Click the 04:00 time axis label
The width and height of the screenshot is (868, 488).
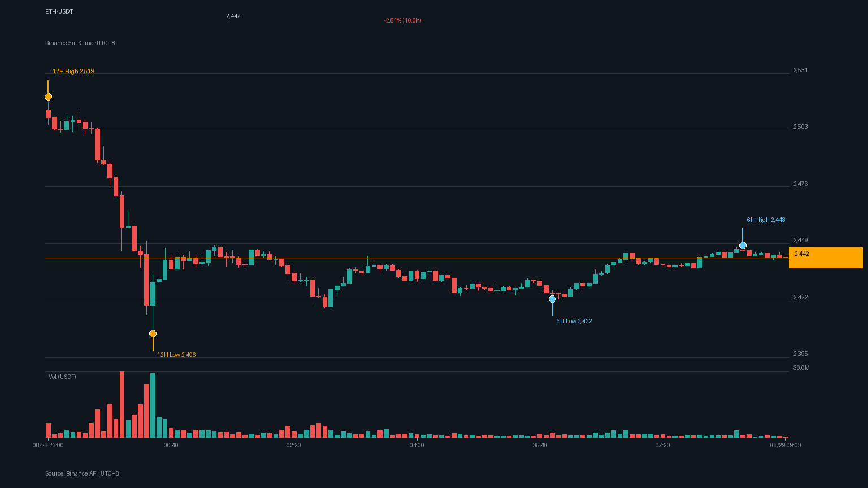coord(416,445)
